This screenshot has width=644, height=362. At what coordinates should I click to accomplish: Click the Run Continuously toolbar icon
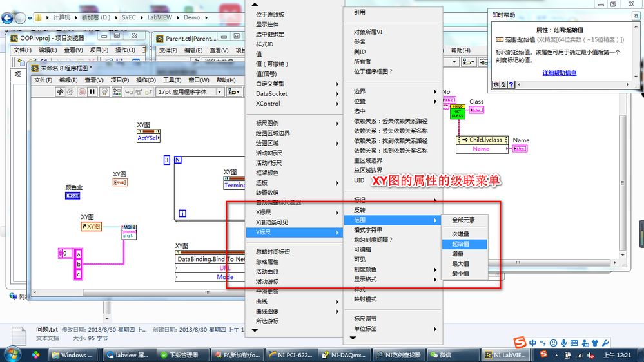click(70, 91)
